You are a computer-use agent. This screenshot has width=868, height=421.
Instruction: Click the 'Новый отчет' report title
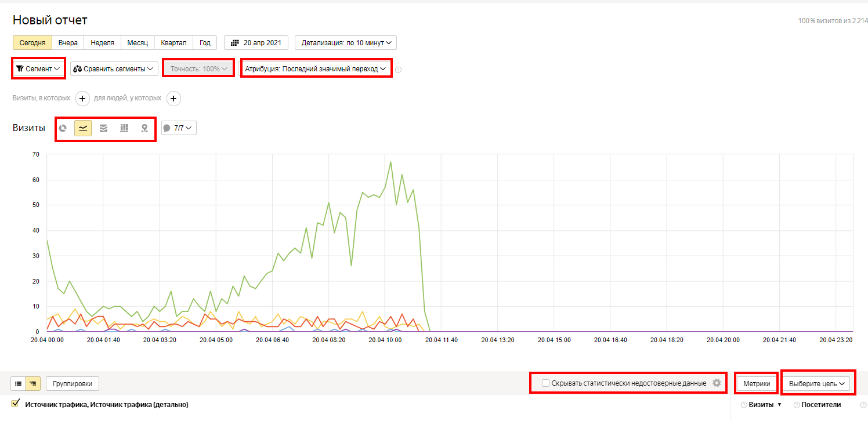(50, 20)
